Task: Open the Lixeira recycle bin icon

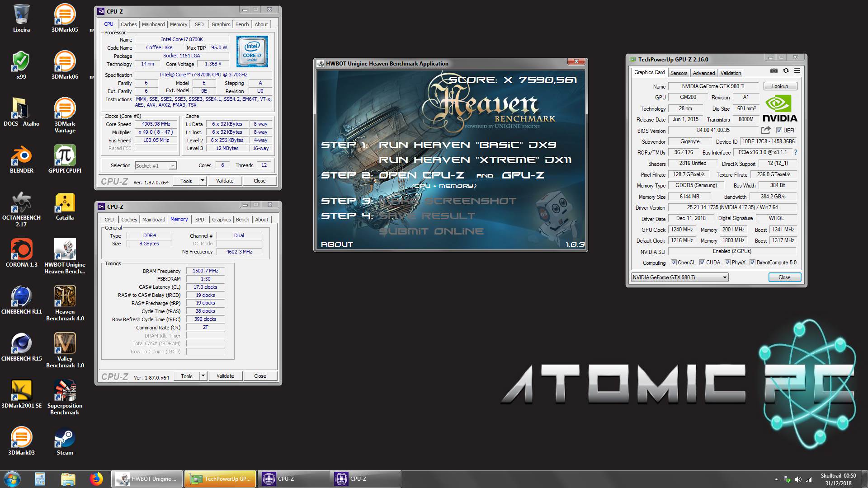Action: (x=21, y=19)
